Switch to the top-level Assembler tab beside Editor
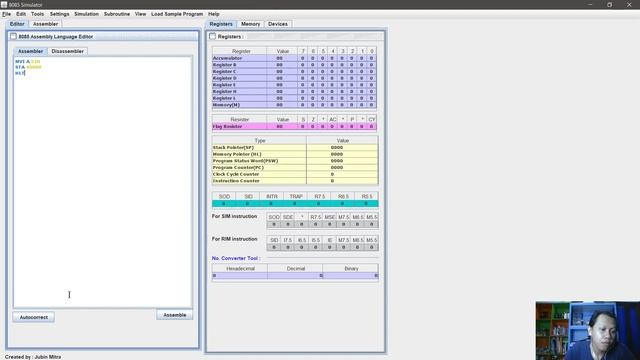640x360 pixels. click(x=45, y=24)
